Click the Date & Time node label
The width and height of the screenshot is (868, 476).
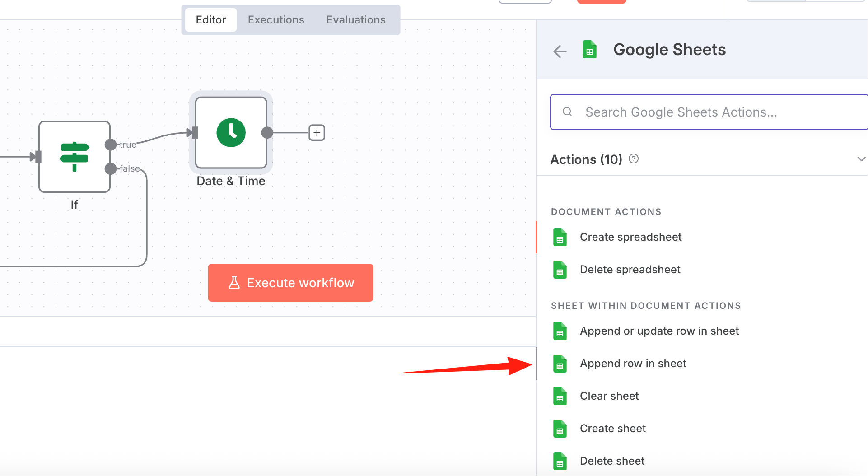tap(231, 181)
